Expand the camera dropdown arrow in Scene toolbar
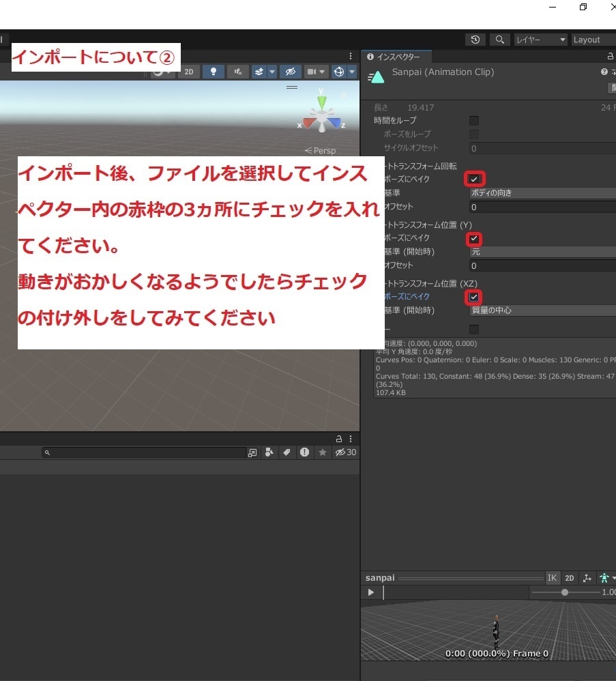 tap(321, 71)
